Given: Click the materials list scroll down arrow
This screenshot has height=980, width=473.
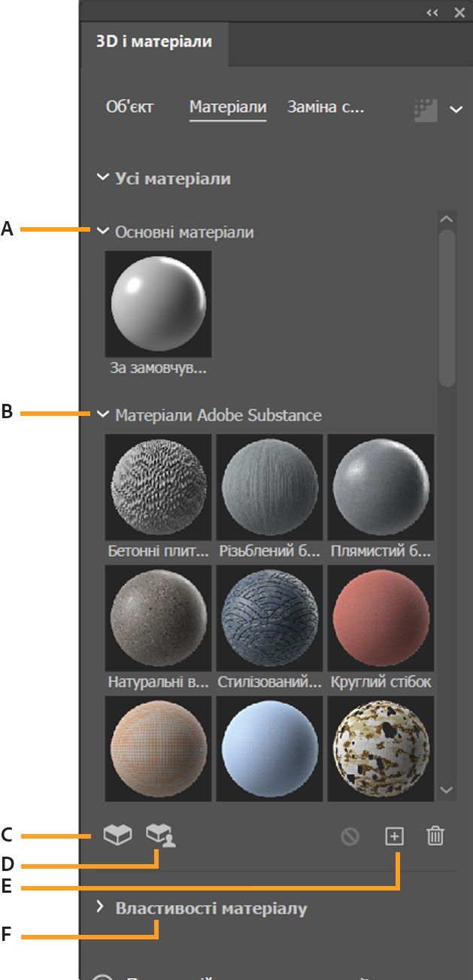Looking at the screenshot, I should coord(447,790).
